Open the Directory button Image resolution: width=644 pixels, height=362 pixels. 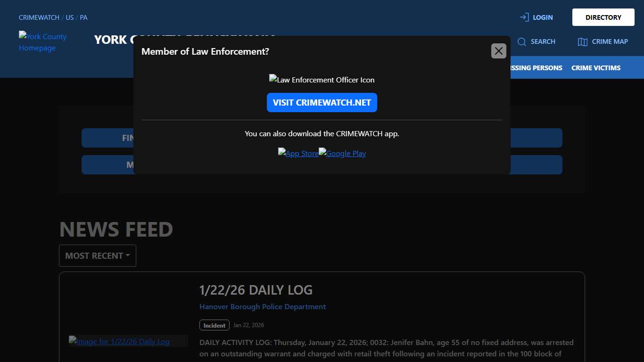click(603, 17)
